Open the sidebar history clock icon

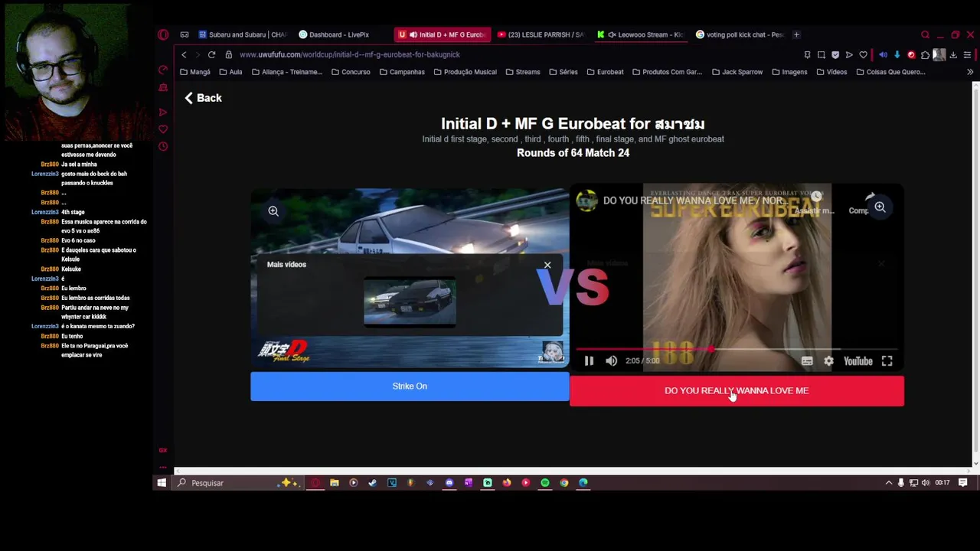click(x=163, y=146)
